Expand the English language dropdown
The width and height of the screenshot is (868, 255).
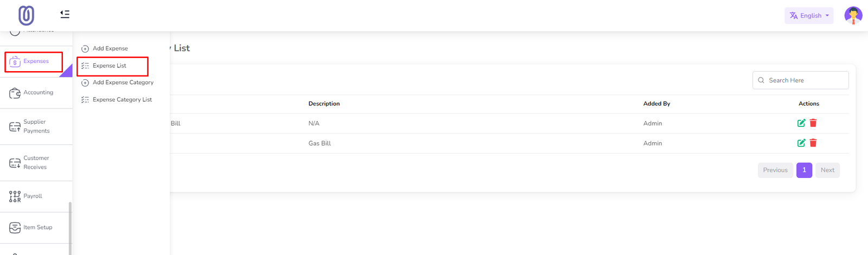click(809, 16)
